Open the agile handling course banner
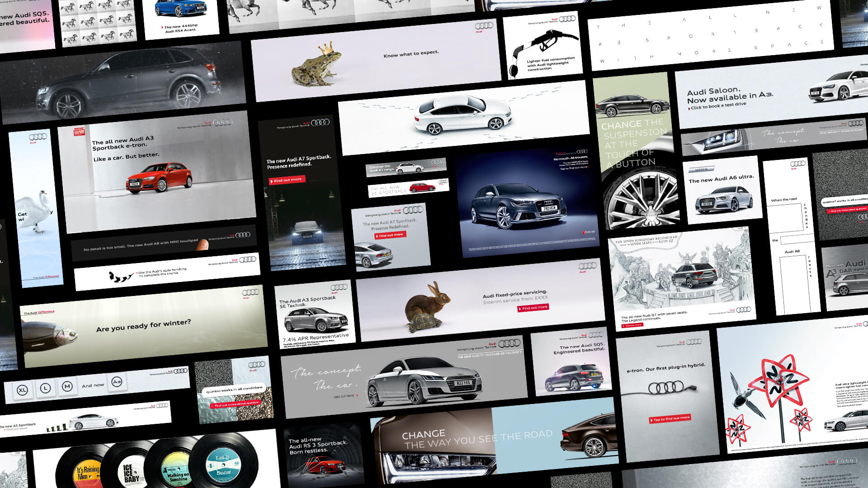This screenshot has height=488, width=868. [x=167, y=271]
